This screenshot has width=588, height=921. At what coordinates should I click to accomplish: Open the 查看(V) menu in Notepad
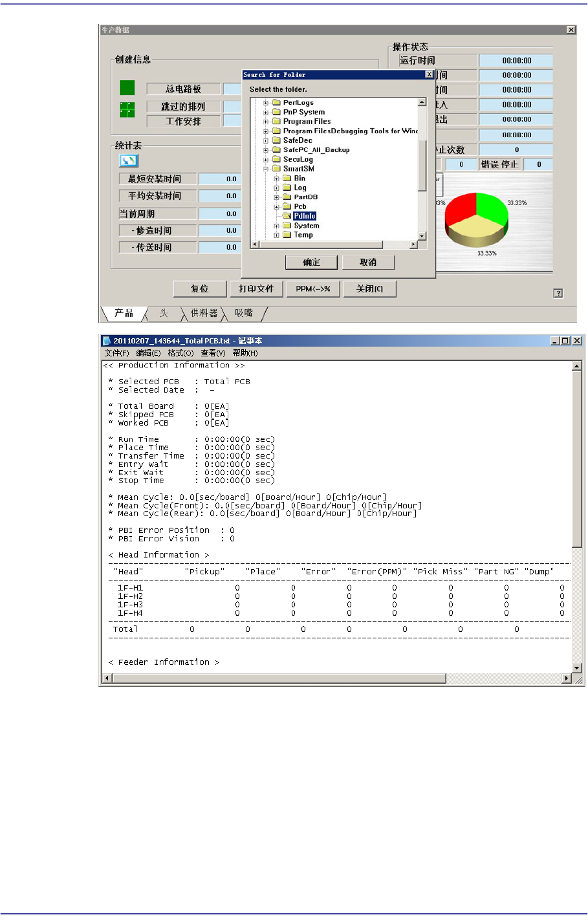point(213,353)
